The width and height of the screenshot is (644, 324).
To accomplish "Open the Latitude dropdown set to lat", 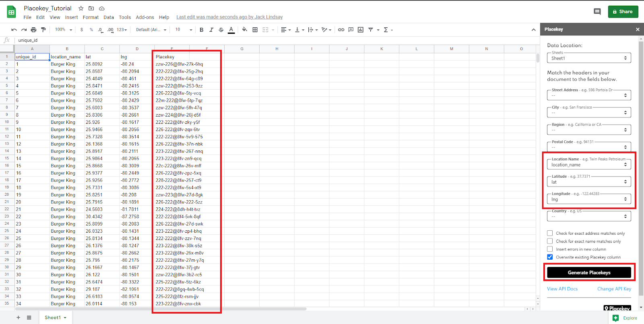I will (x=589, y=182).
